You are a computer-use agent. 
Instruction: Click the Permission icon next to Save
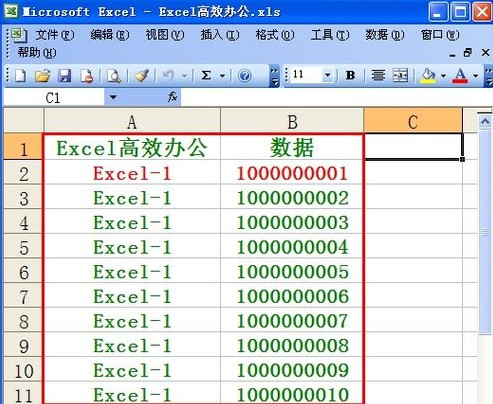tap(87, 76)
